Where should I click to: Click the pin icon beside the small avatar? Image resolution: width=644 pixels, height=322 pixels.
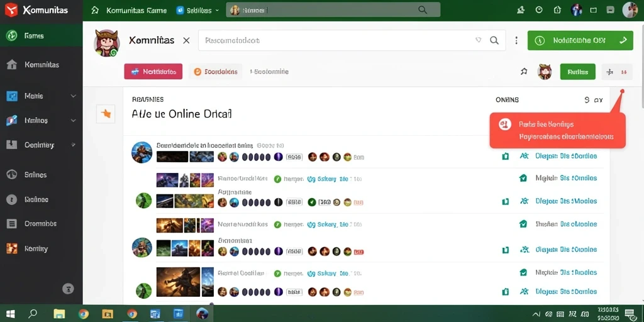[x=524, y=72]
